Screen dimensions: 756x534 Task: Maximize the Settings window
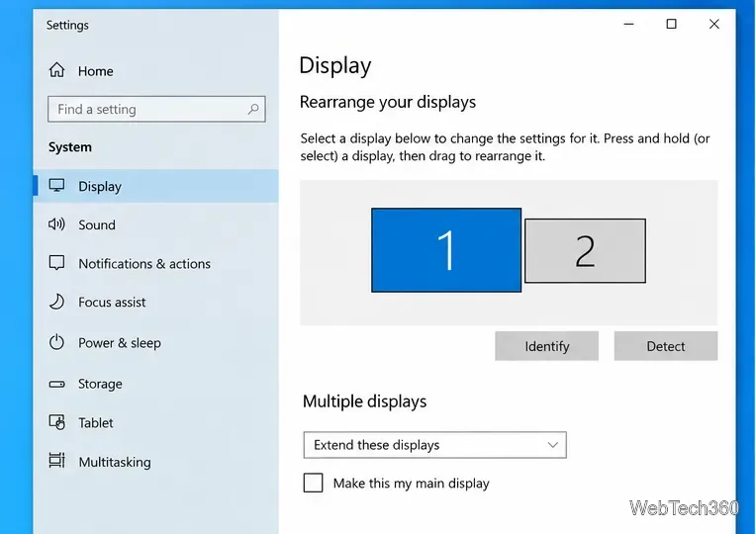pos(671,24)
